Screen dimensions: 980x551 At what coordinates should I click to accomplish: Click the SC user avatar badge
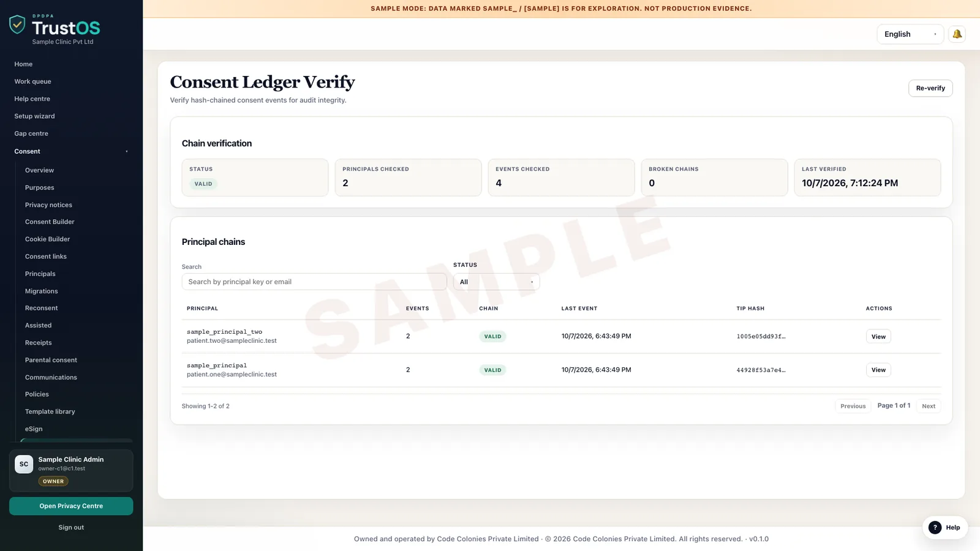click(24, 464)
